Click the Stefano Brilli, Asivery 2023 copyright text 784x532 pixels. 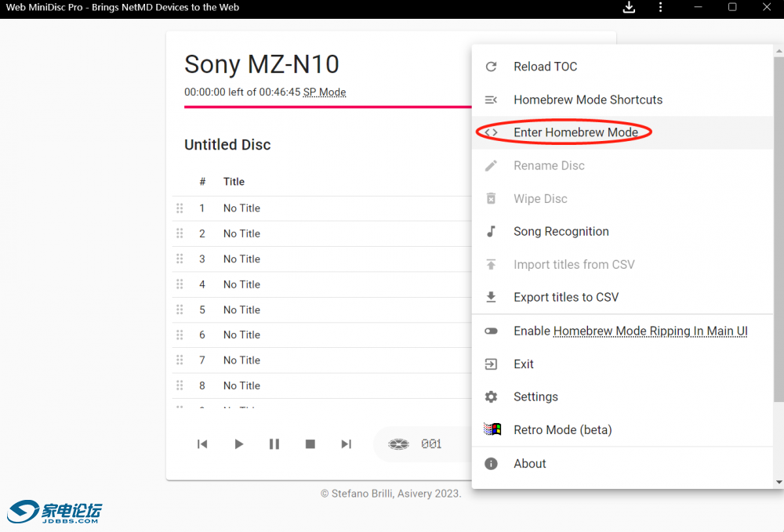tap(391, 494)
